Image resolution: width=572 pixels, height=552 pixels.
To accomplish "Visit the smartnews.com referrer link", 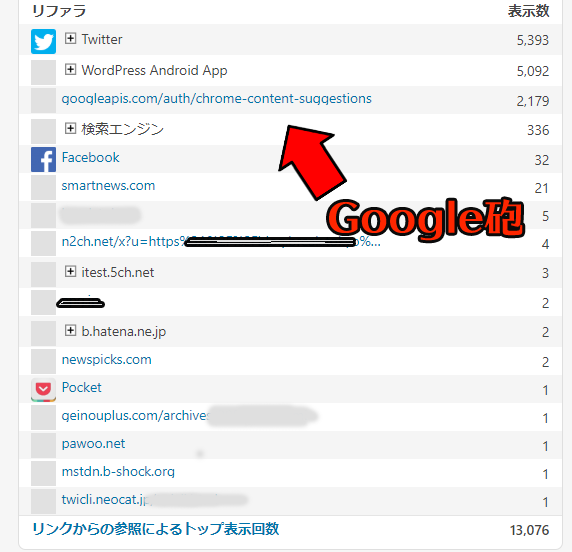I will pyautogui.click(x=108, y=186).
